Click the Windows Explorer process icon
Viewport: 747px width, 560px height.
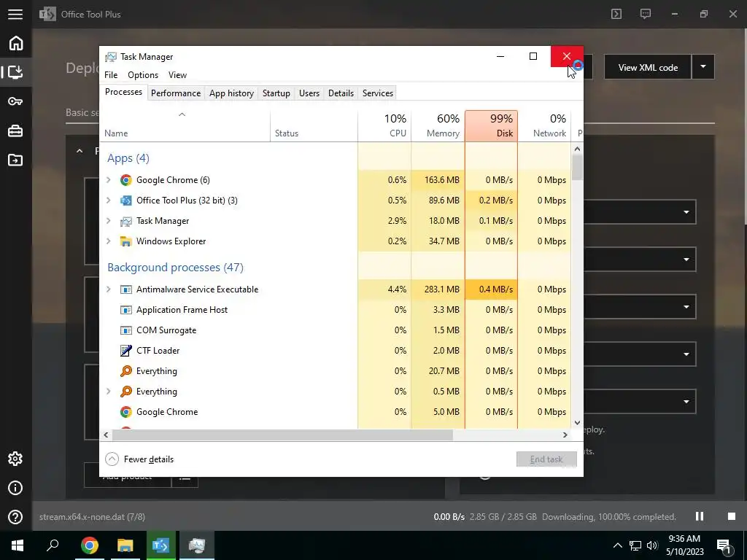coord(125,241)
